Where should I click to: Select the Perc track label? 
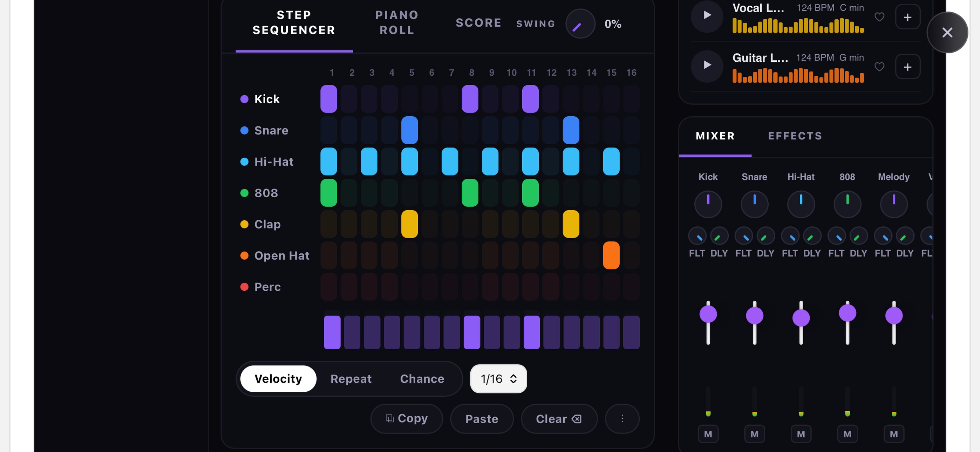click(267, 287)
